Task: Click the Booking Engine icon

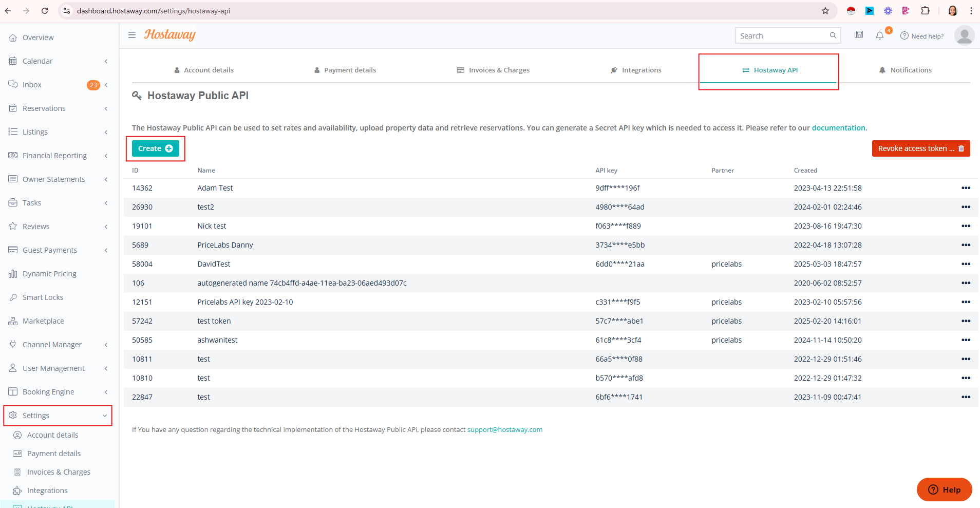Action: pyautogui.click(x=13, y=392)
